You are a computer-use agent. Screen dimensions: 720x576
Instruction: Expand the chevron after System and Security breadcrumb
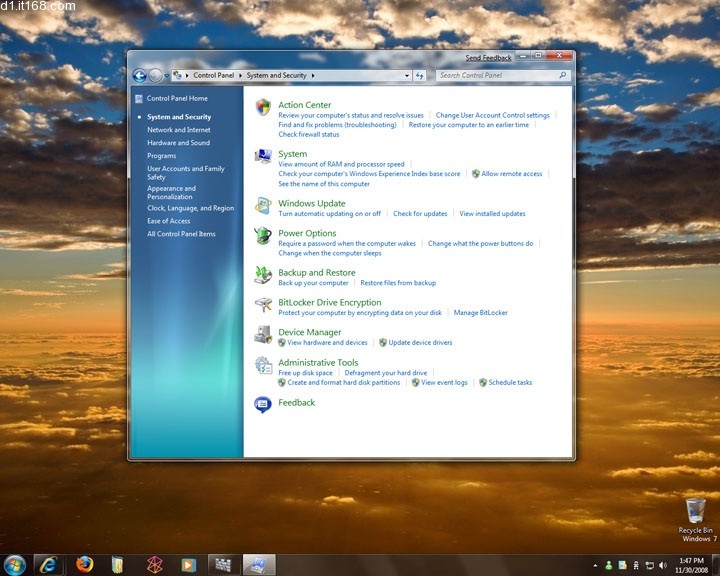[313, 75]
